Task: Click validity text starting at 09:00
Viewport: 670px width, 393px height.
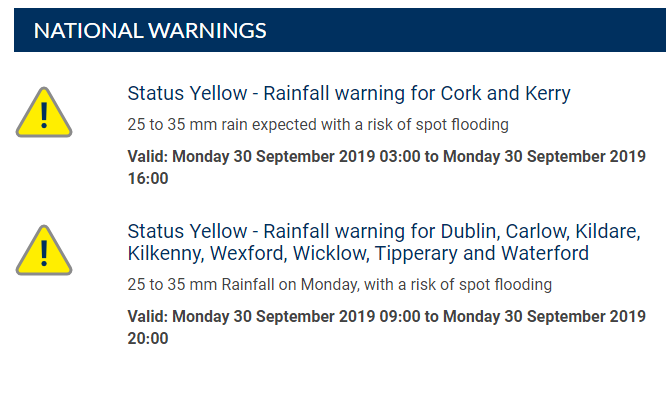Action: pyautogui.click(x=386, y=327)
